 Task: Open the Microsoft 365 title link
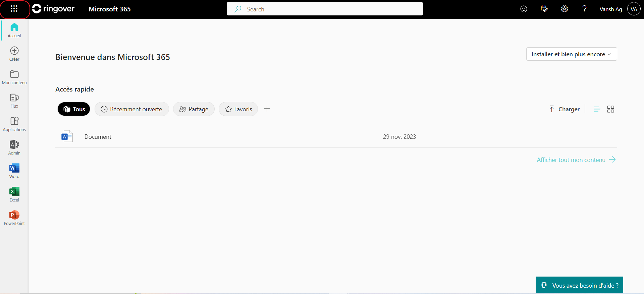pos(110,9)
